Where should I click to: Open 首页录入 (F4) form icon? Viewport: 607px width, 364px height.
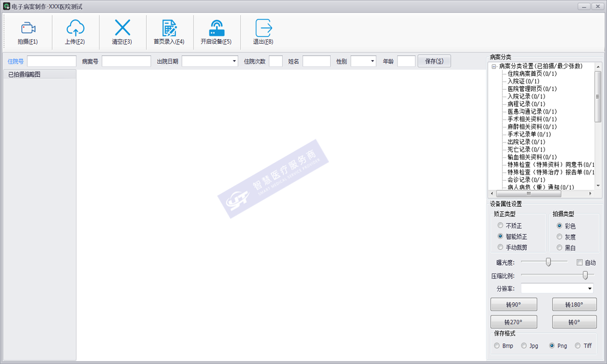(x=169, y=28)
